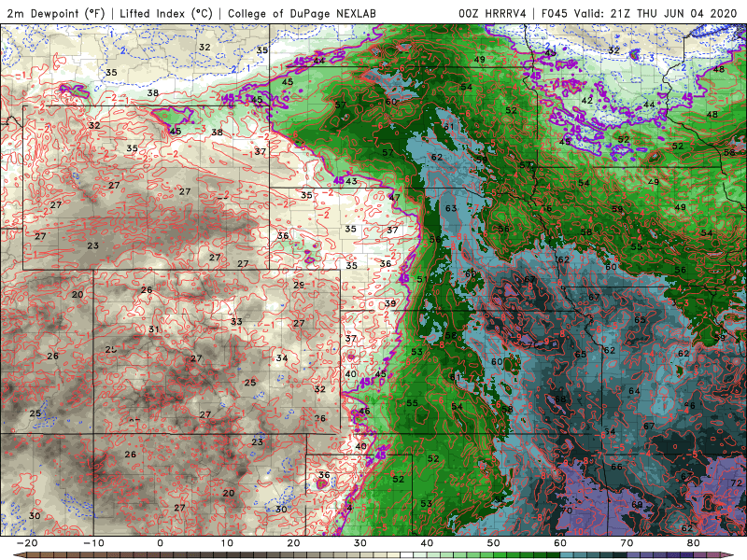
Task: Click the 'Lifted Index (°C)' title text
Action: point(166,14)
